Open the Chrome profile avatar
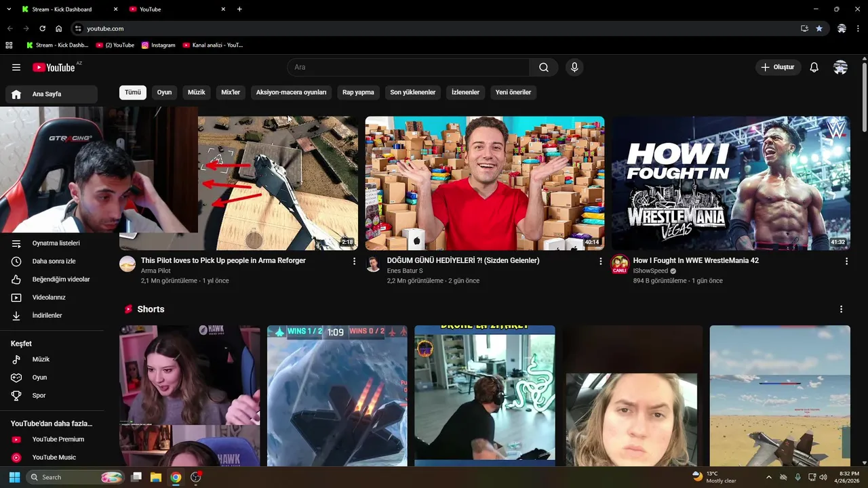This screenshot has width=868, height=488. point(842,28)
